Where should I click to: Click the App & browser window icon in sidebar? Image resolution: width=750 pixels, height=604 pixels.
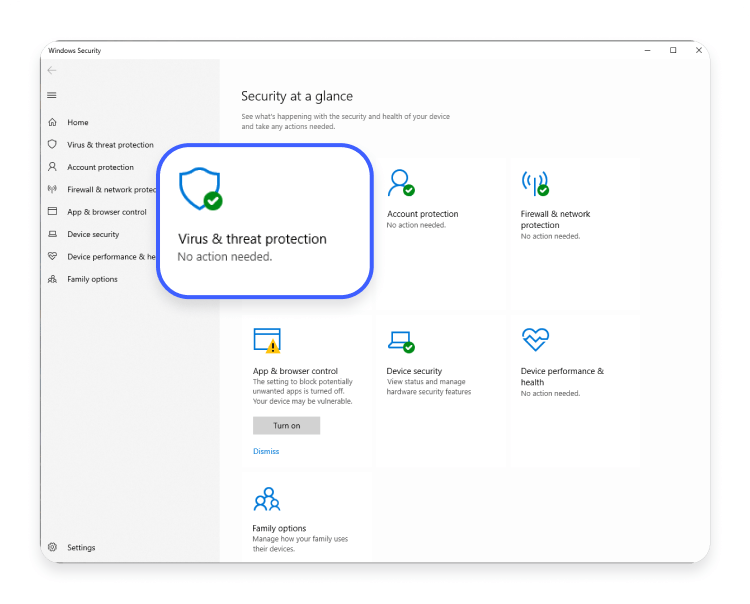pyautogui.click(x=53, y=211)
